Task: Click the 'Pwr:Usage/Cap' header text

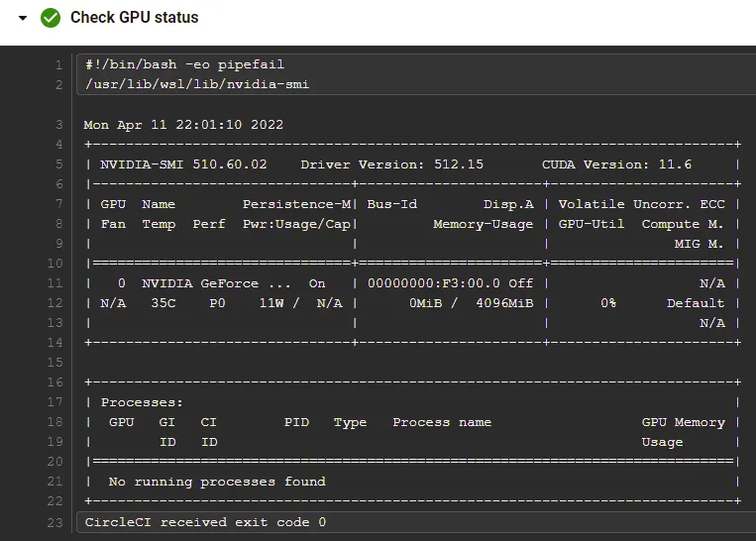Action: tap(296, 224)
